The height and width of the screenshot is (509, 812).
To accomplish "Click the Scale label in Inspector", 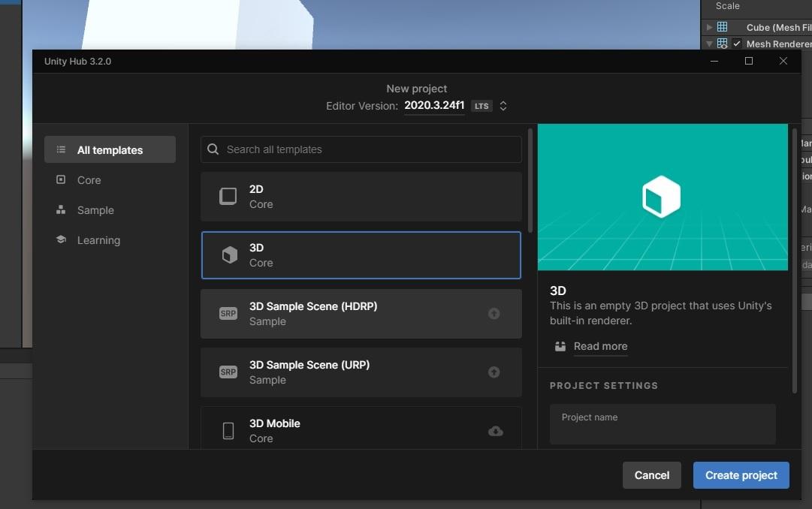I will (728, 6).
